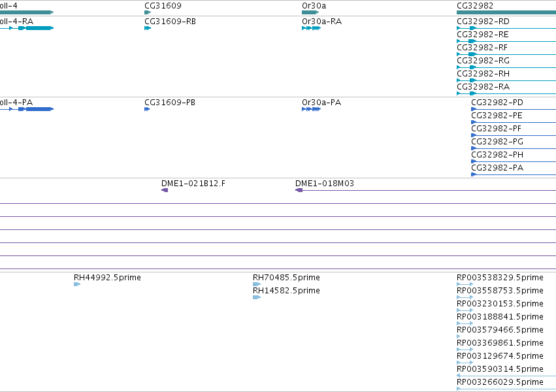Select protein CG32982-PF

(x=497, y=129)
